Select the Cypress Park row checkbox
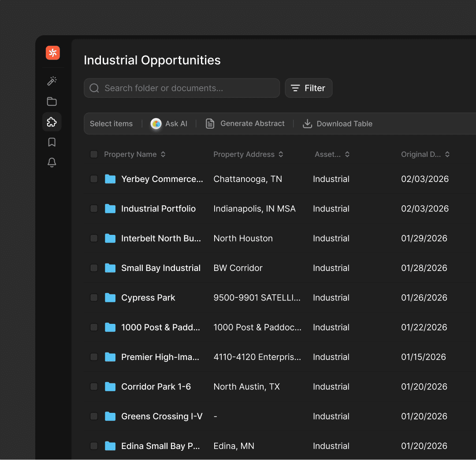476x460 pixels. point(94,297)
